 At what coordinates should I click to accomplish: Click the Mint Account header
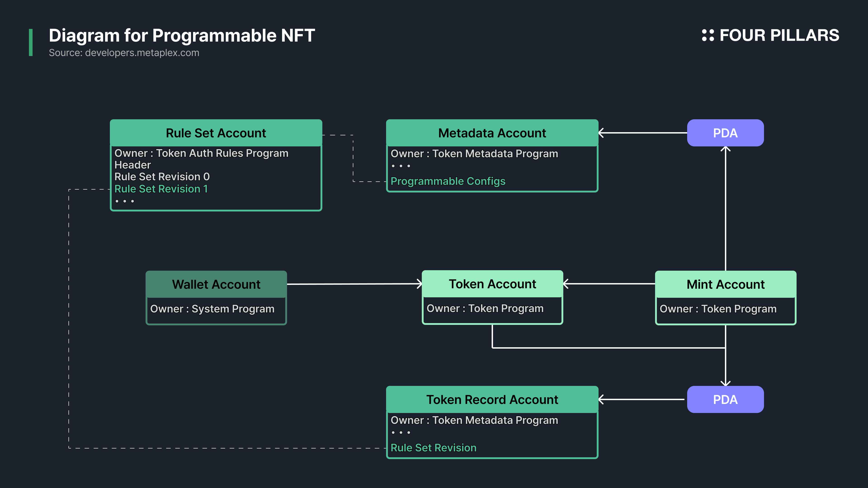click(725, 284)
